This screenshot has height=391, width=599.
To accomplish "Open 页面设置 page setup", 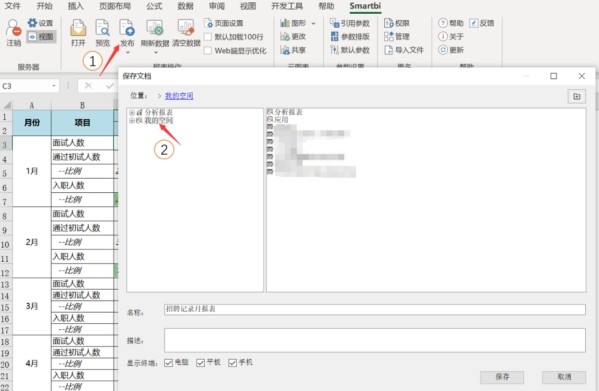I will (224, 23).
